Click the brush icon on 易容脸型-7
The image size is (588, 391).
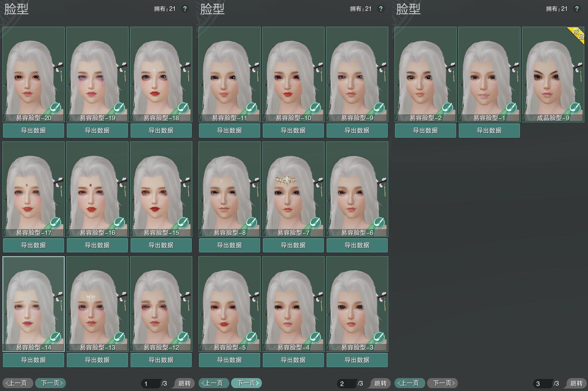coord(315,223)
